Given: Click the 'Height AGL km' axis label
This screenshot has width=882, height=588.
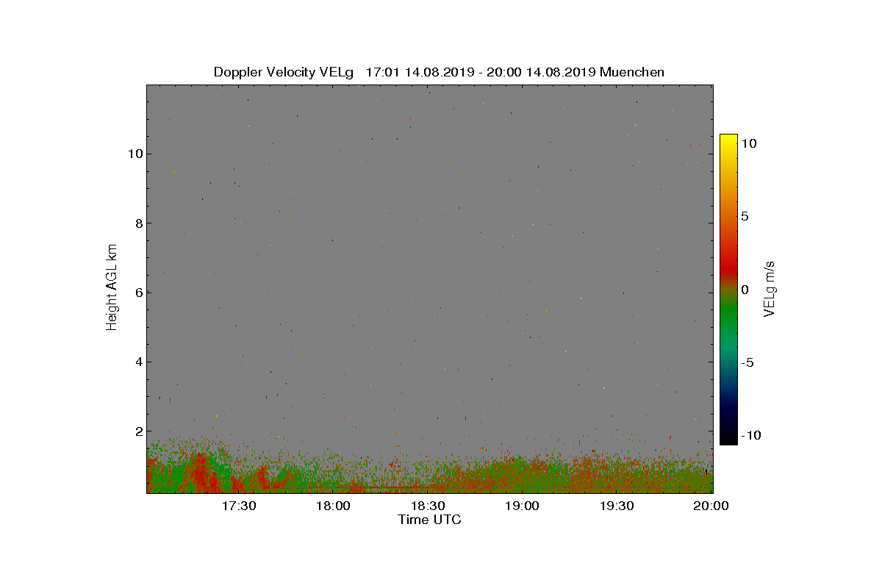Looking at the screenshot, I should [x=112, y=287].
